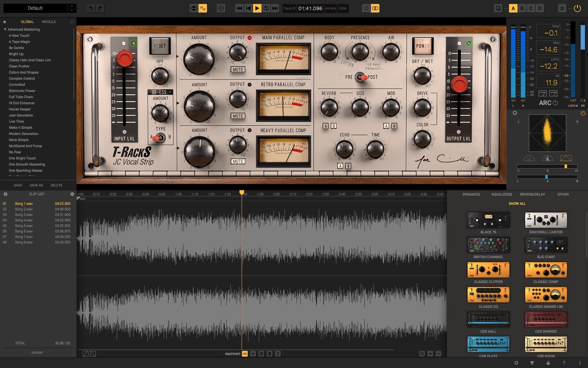Click the Show All processors link
The width and height of the screenshot is (588, 368).
517,203
